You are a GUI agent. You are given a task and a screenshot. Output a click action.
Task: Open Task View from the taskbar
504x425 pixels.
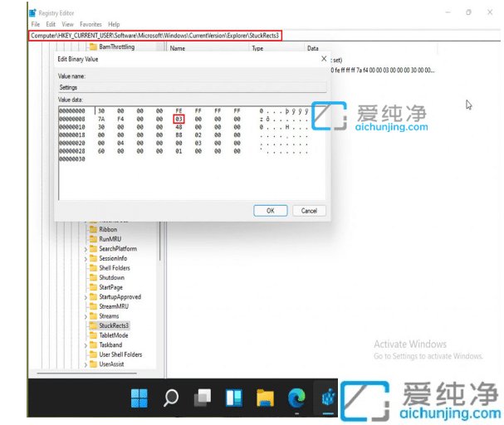click(x=203, y=398)
